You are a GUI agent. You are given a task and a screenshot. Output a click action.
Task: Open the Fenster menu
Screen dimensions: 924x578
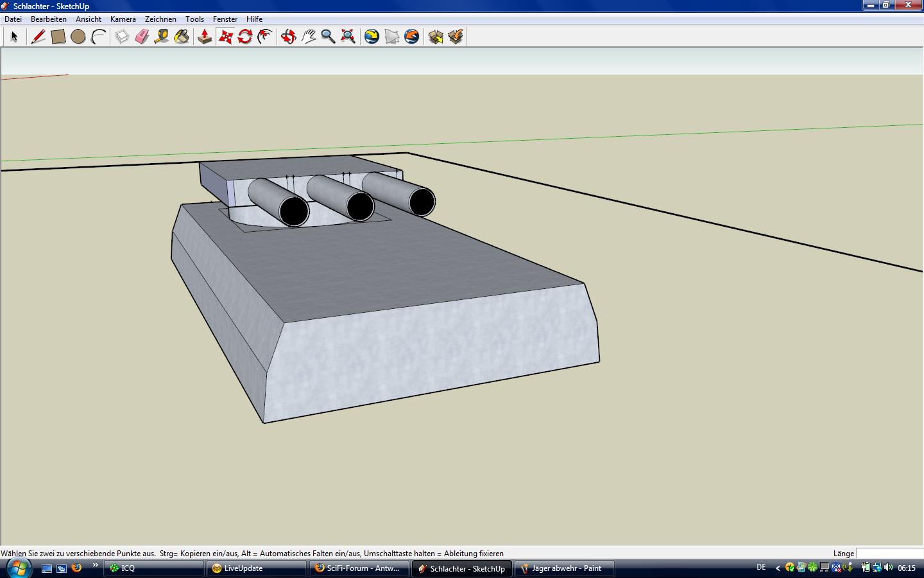click(225, 19)
